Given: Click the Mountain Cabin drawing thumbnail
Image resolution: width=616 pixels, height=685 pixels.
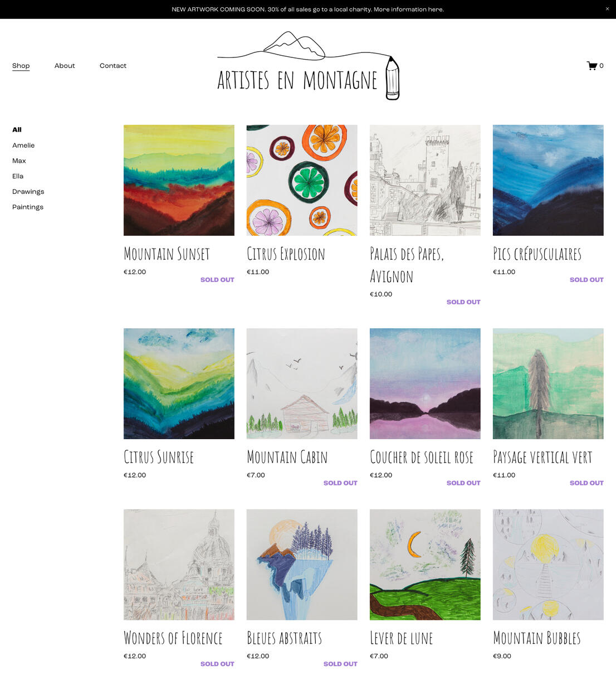Looking at the screenshot, I should coord(302,383).
